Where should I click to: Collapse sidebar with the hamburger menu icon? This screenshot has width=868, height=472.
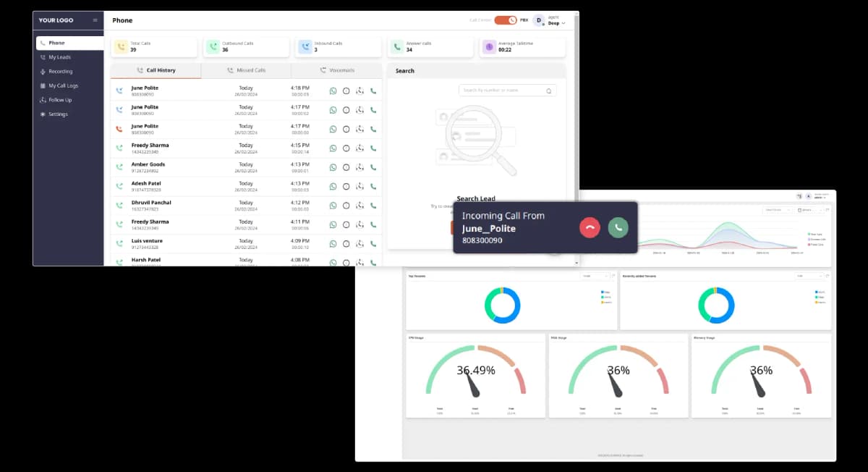coord(95,20)
